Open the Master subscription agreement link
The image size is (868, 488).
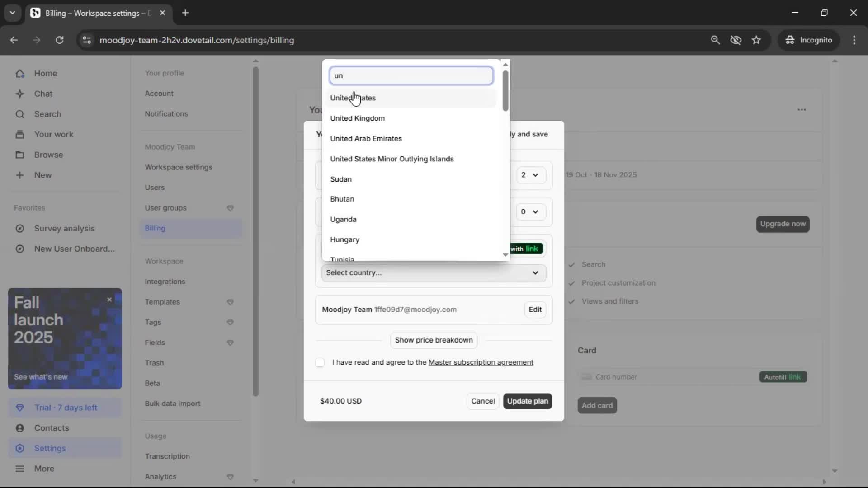481,362
